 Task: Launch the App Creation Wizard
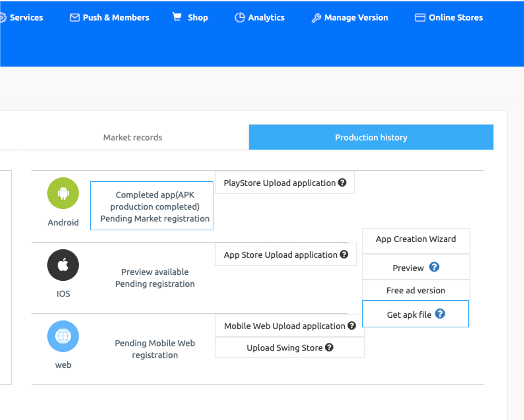click(416, 239)
